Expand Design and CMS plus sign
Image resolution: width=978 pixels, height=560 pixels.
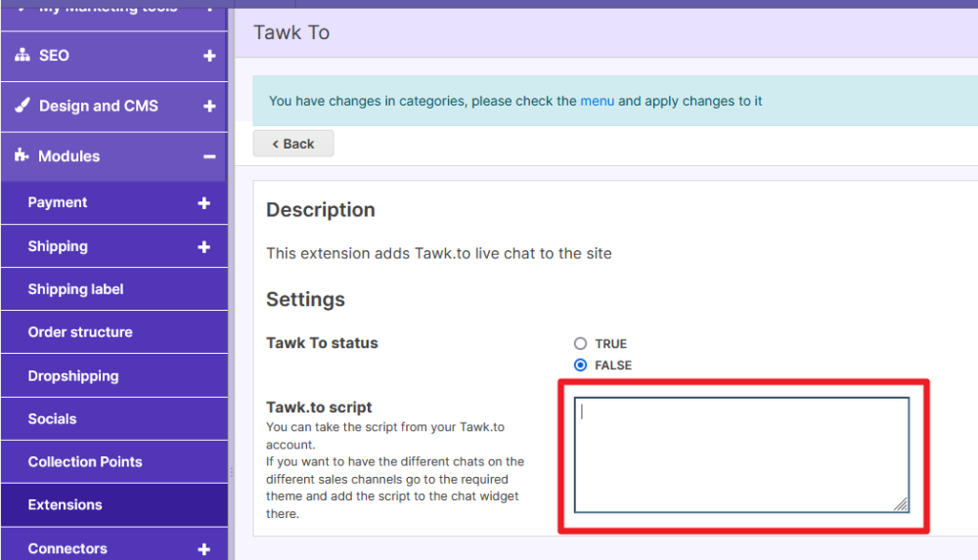209,106
